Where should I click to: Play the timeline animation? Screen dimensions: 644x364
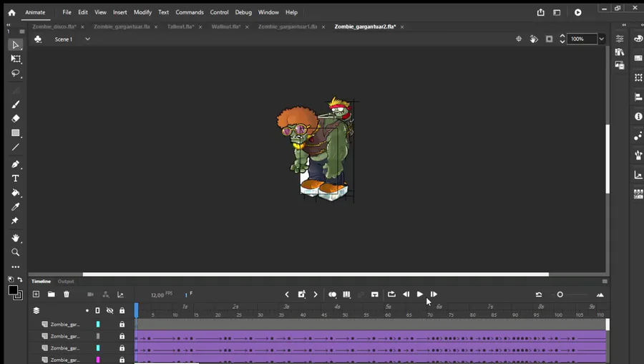pos(419,294)
